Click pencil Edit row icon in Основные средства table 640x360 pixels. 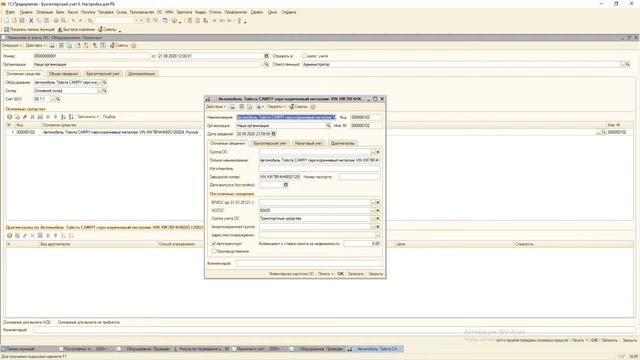(x=25, y=117)
